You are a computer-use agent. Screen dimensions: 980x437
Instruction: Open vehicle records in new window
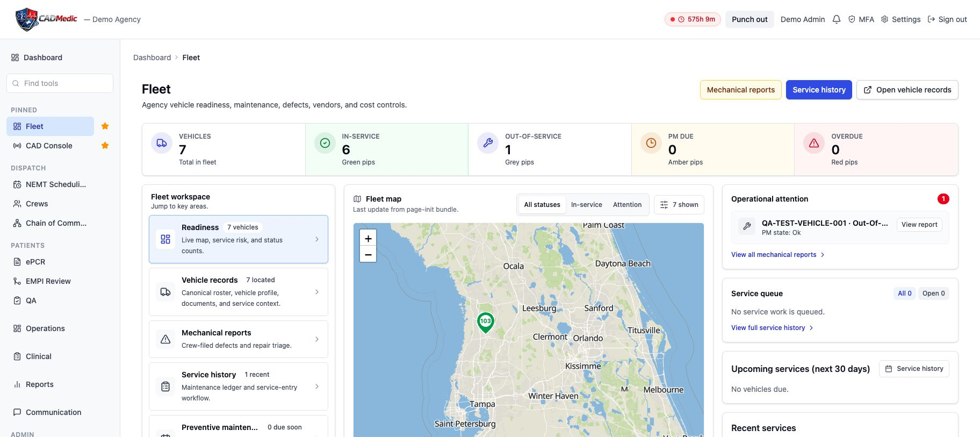(x=907, y=90)
